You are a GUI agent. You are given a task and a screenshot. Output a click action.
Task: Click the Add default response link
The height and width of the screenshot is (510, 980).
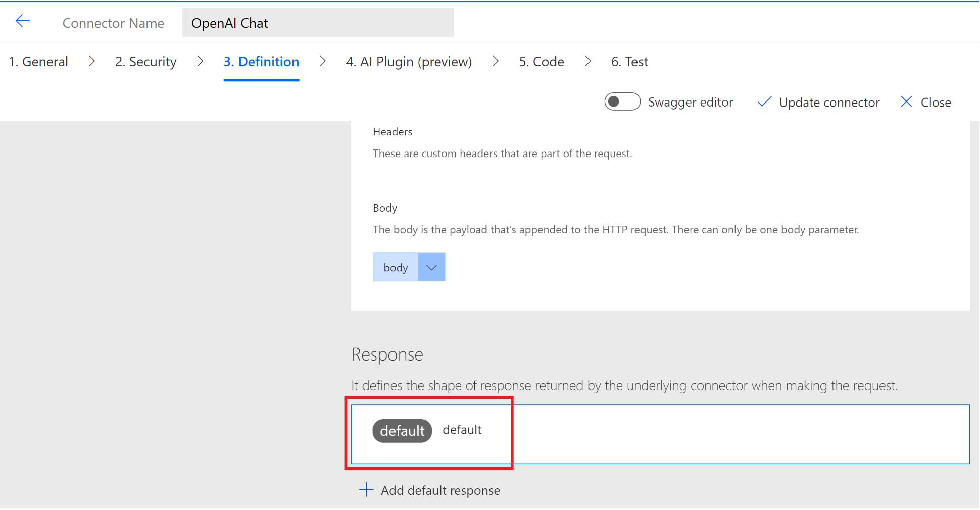pos(440,490)
